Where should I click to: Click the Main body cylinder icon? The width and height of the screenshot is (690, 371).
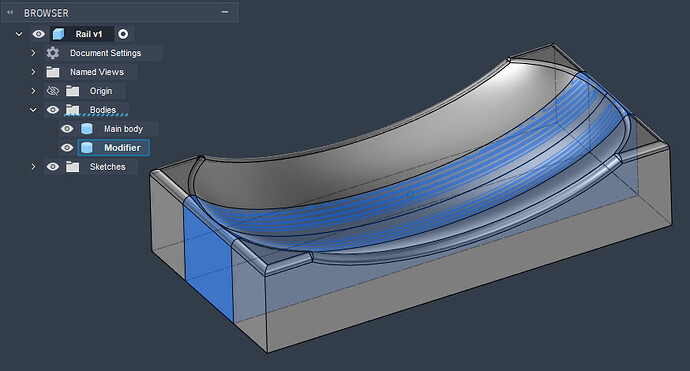(87, 129)
